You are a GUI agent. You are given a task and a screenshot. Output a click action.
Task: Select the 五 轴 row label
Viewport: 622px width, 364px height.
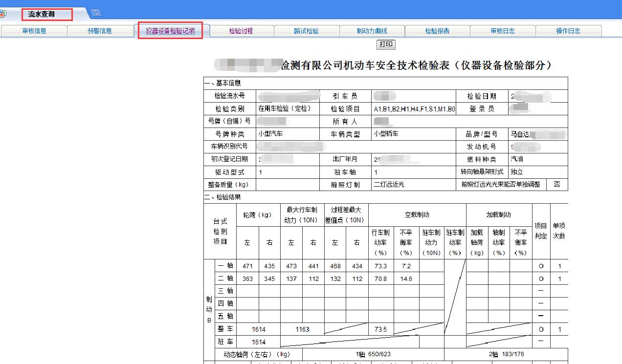coord(226,317)
